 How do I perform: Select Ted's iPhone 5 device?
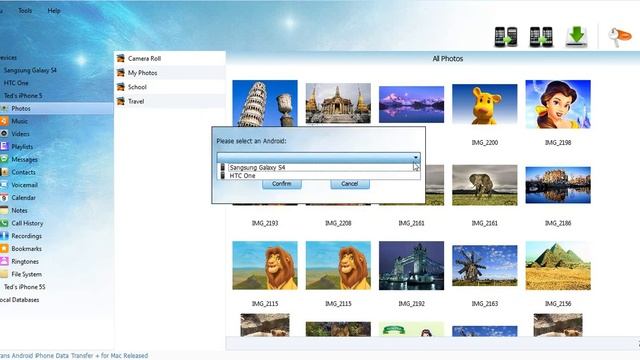tap(23, 96)
